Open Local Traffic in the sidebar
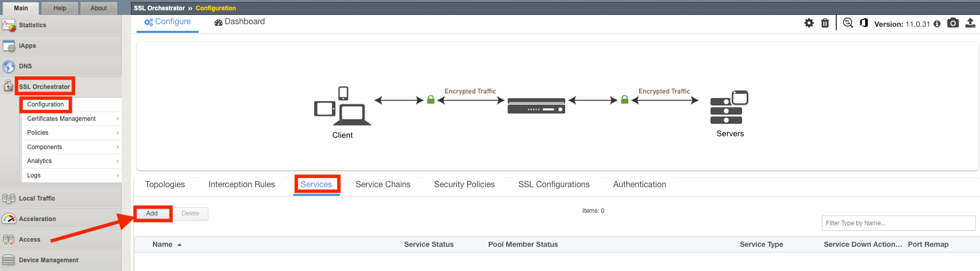Screen dimensions: 980x271 point(37,198)
